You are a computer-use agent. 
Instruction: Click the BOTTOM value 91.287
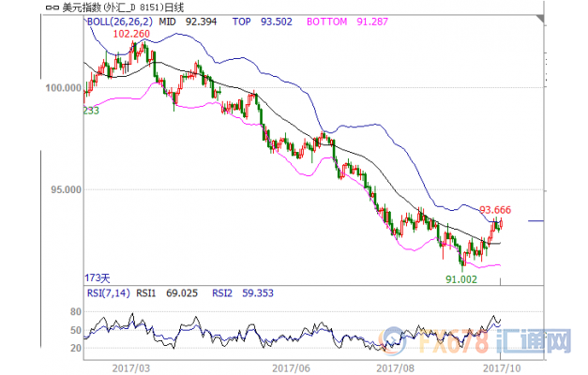(372, 22)
